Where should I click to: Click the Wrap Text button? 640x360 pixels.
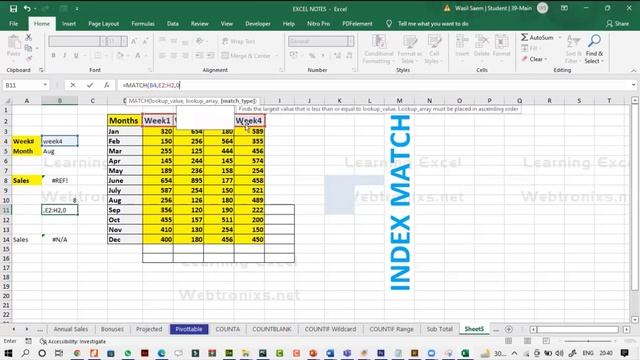pos(239,41)
